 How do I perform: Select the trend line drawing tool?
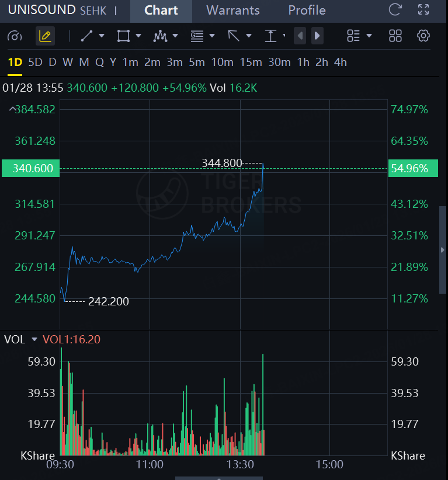(x=86, y=36)
